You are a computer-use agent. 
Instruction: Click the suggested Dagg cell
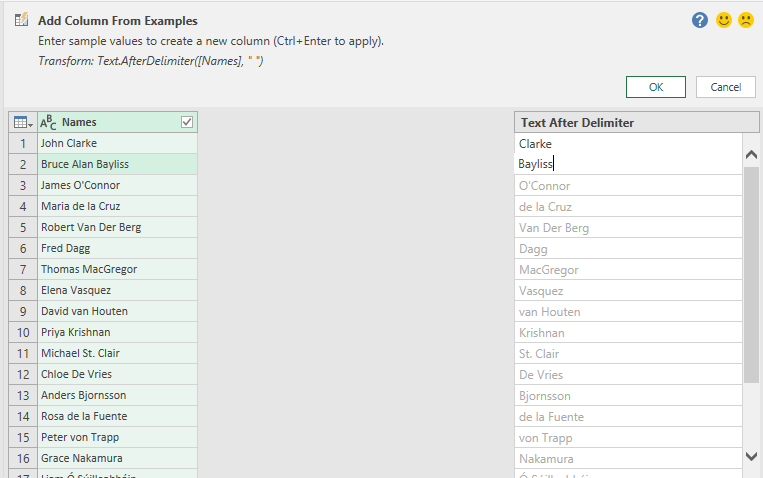[628, 249]
